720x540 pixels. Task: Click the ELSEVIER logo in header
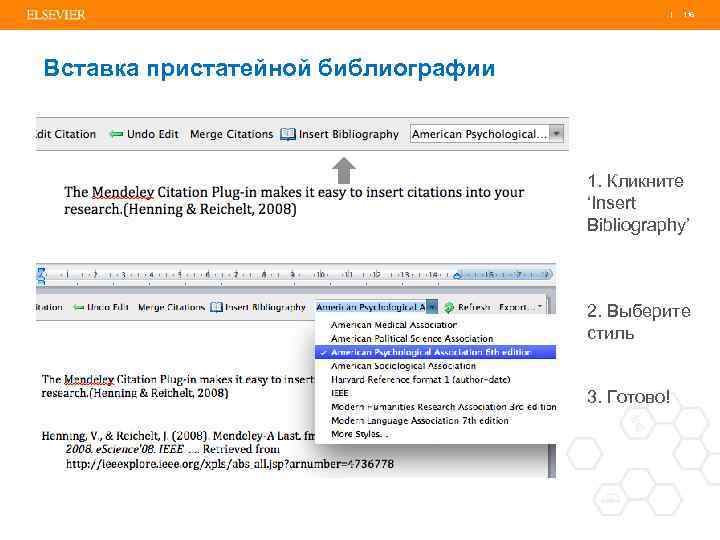pyautogui.click(x=56, y=15)
